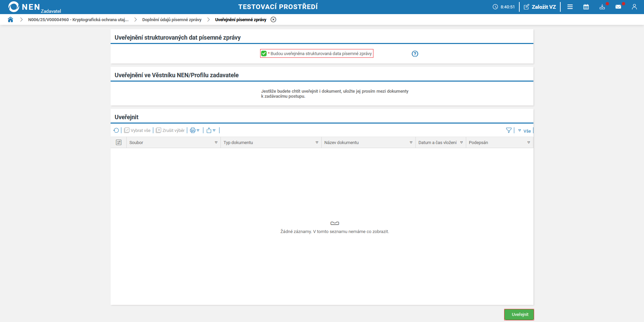This screenshot has width=644, height=322.
Task: Click the green Uveřejnit button
Action: (519, 315)
